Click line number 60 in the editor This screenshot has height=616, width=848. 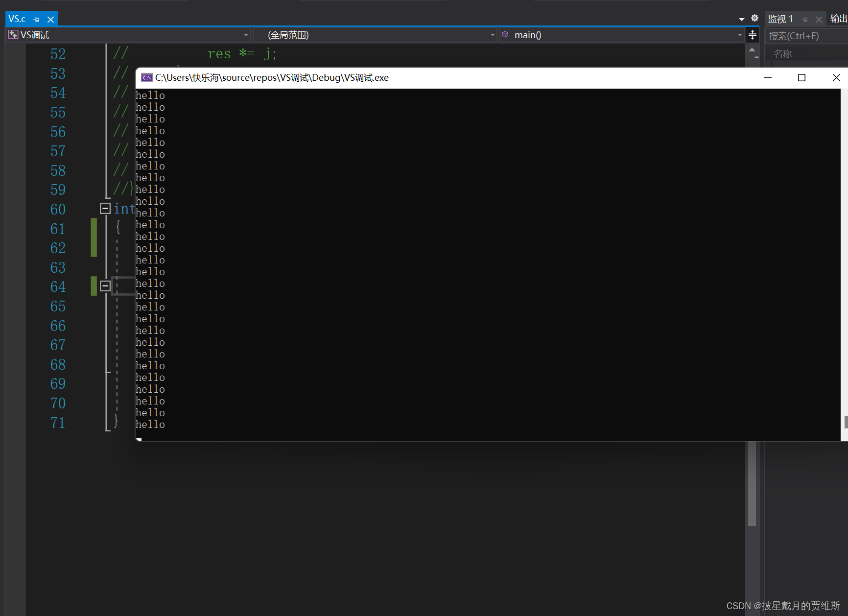coord(58,209)
